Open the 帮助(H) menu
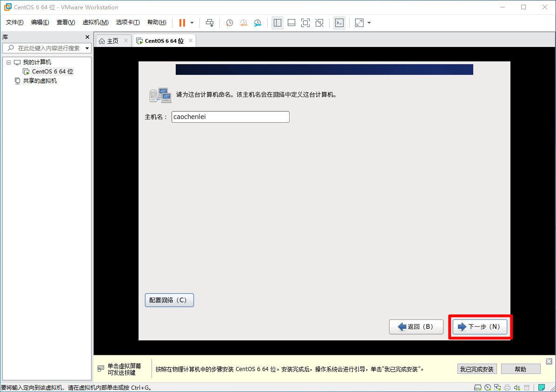Screen dimensions: 556x392 coord(157,22)
